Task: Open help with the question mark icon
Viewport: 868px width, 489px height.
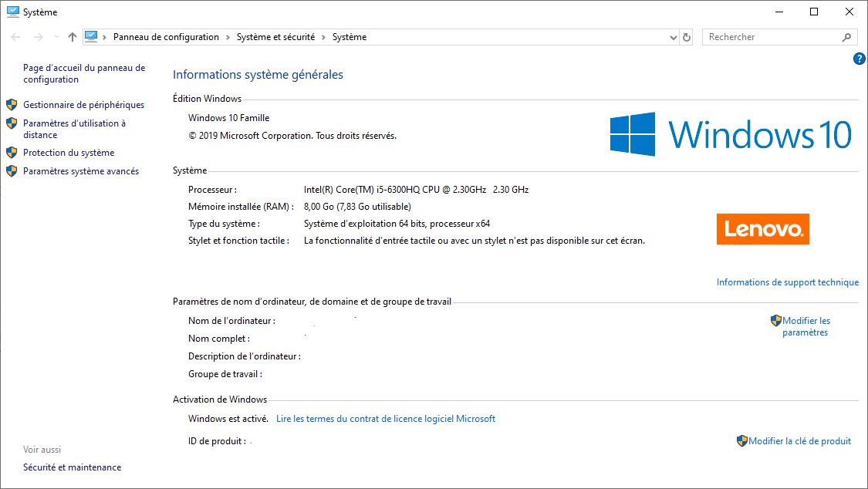Action: pos(860,59)
